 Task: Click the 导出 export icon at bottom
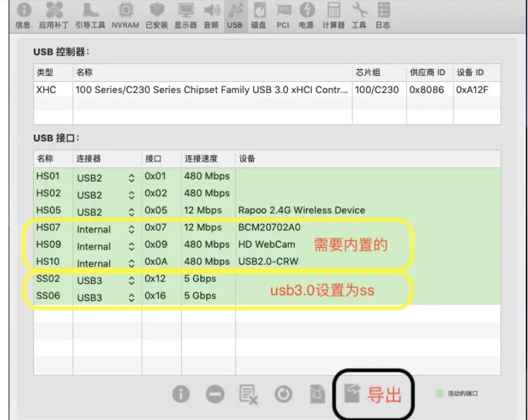pos(354,394)
